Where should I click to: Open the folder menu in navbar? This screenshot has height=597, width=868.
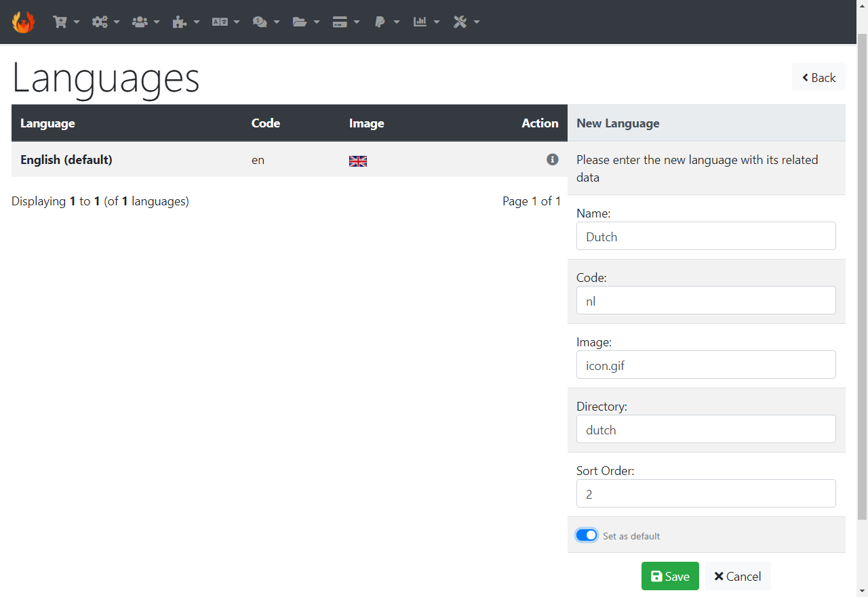[x=306, y=22]
